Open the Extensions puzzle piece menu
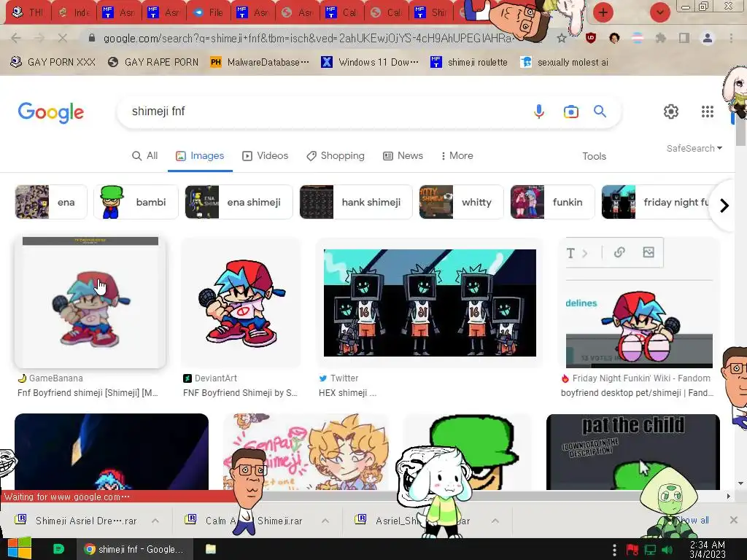The width and height of the screenshot is (747, 560). pyautogui.click(x=661, y=38)
